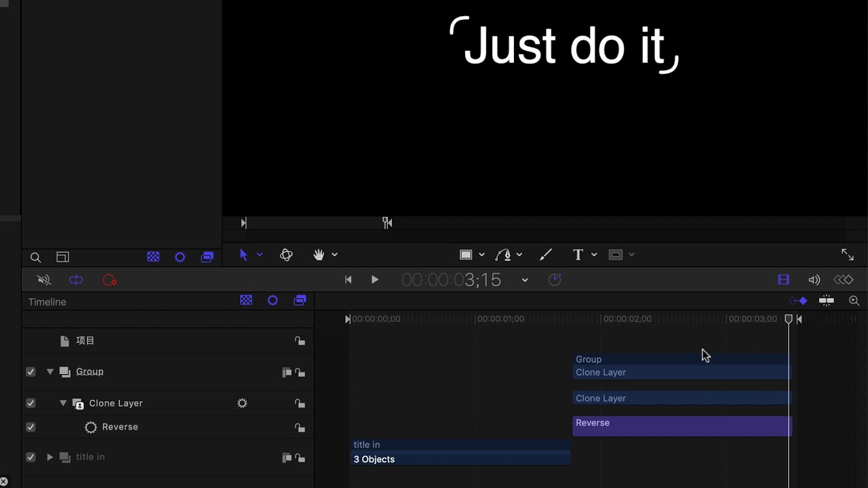Mute audio with the crossed speaker icon
The image size is (868, 488).
(44, 280)
